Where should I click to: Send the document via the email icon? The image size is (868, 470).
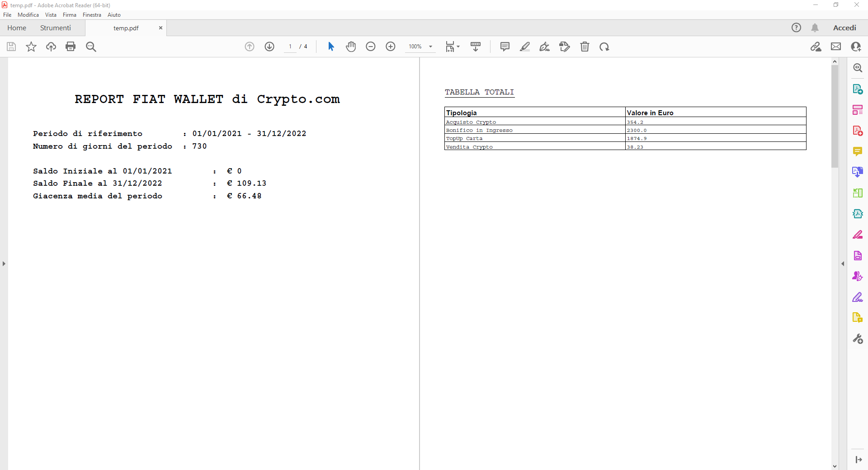(x=836, y=47)
